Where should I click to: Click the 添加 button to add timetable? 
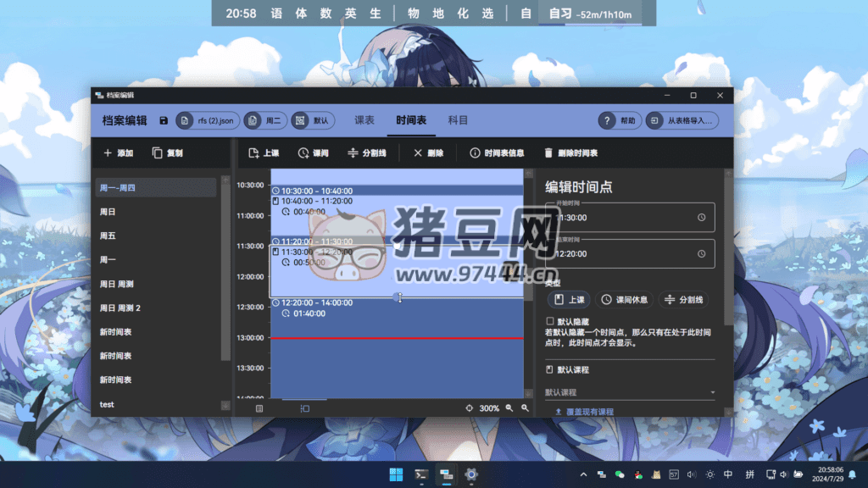pos(118,153)
